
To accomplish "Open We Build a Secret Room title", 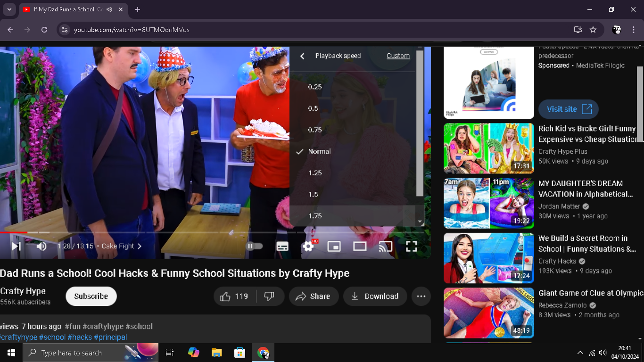I will [x=587, y=244].
